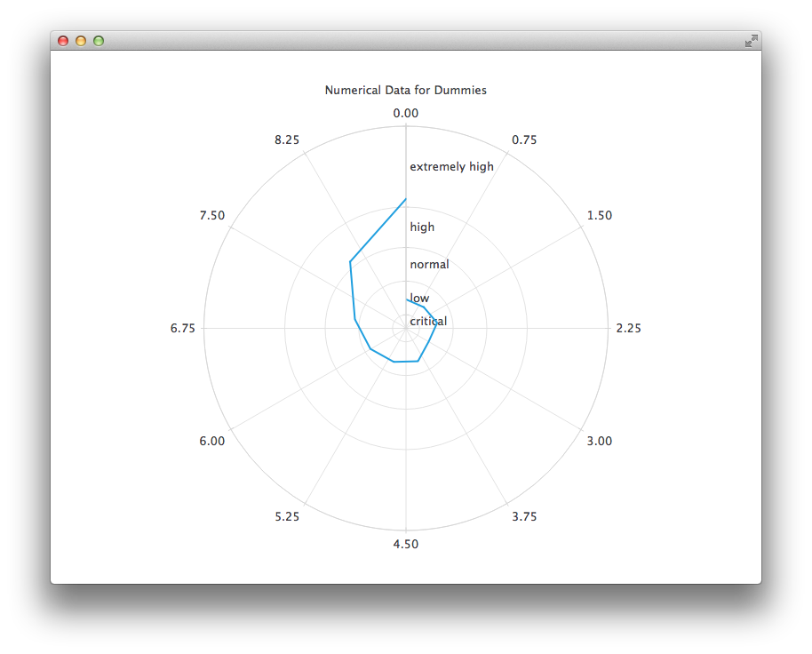Click the 7.50 angular axis label

pos(211,214)
